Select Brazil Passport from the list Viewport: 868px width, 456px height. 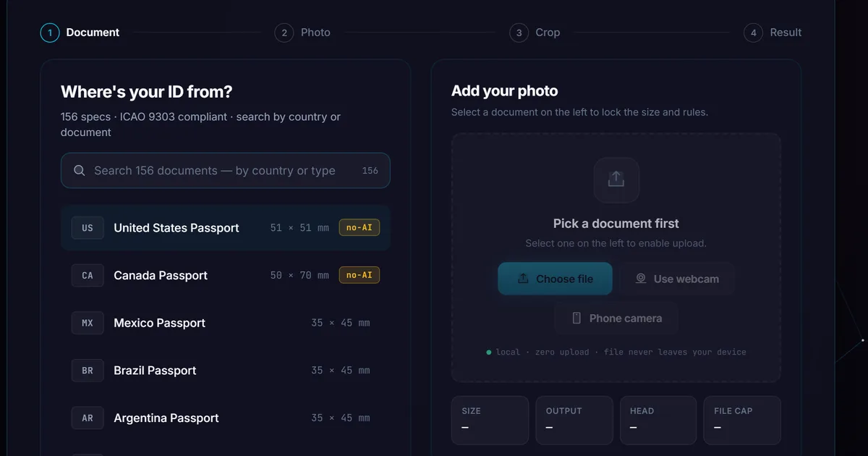pos(226,371)
